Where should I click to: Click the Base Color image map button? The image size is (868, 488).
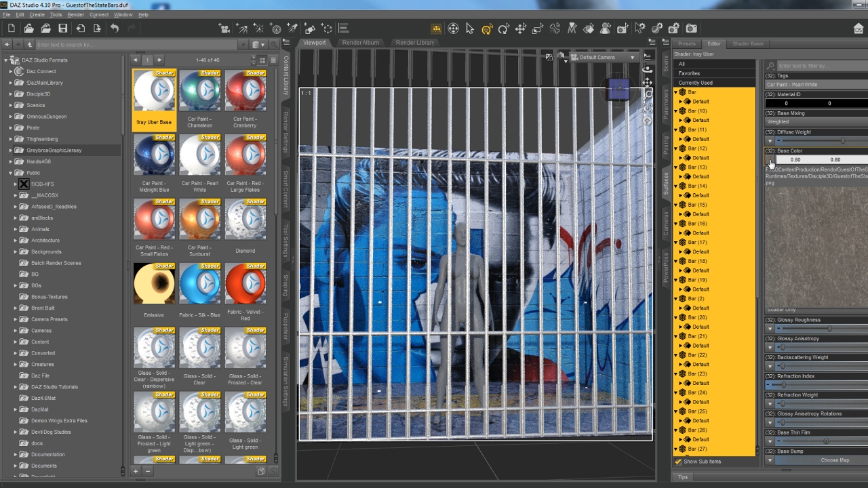click(x=770, y=160)
